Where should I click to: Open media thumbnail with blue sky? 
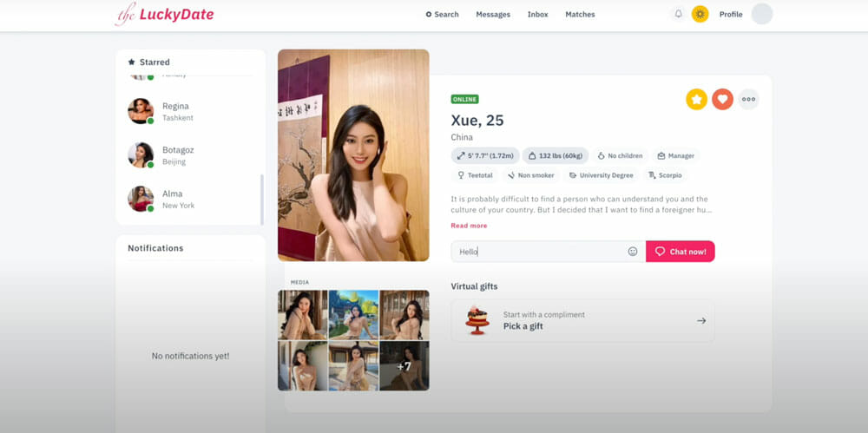point(354,314)
